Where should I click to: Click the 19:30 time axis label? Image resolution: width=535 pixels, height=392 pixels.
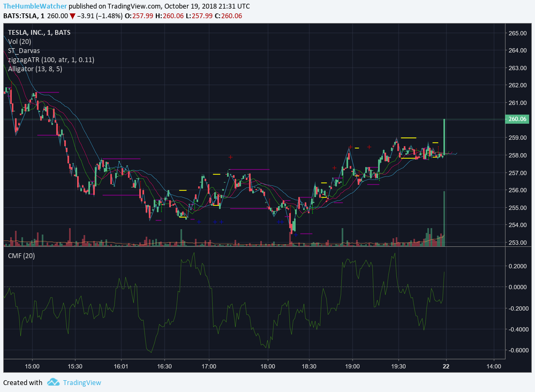pyautogui.click(x=398, y=366)
